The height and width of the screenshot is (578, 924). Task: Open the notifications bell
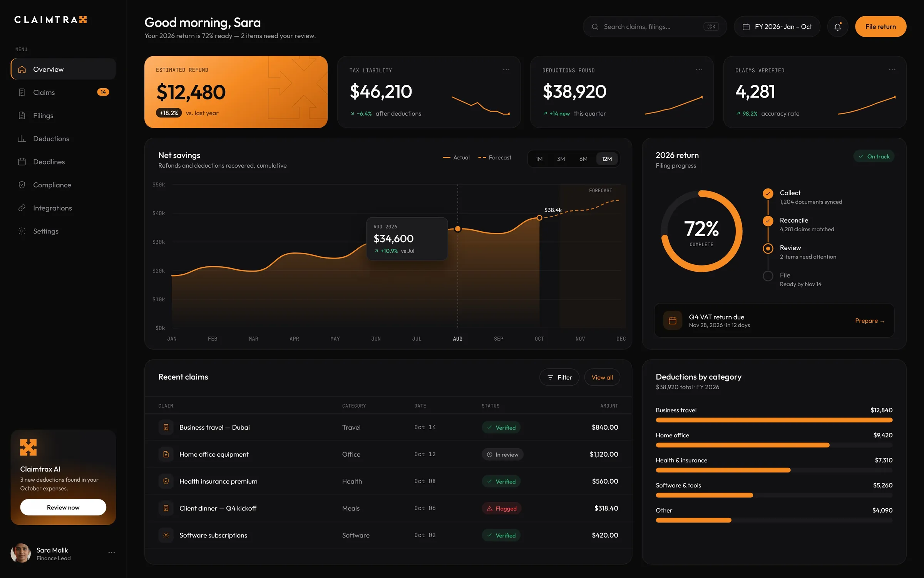(x=837, y=27)
